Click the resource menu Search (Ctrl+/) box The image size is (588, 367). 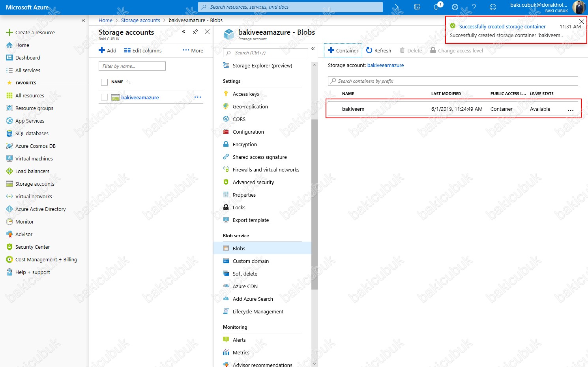(x=266, y=53)
